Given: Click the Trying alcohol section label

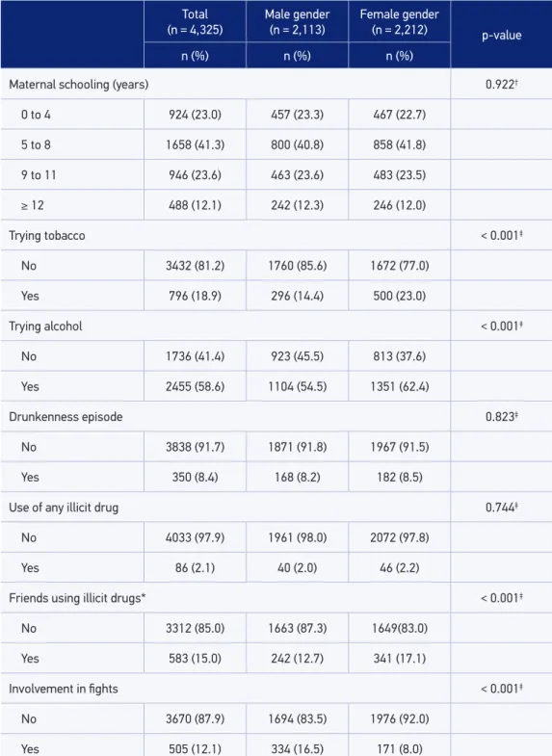Looking at the screenshot, I should click(45, 326).
